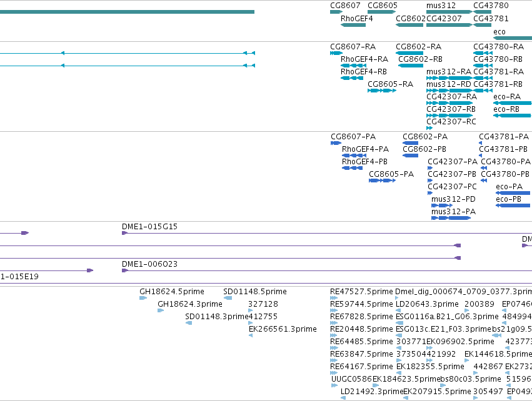532x401 pixels.
Task: Click protein CG42307-PB
Action: [x=452, y=174]
